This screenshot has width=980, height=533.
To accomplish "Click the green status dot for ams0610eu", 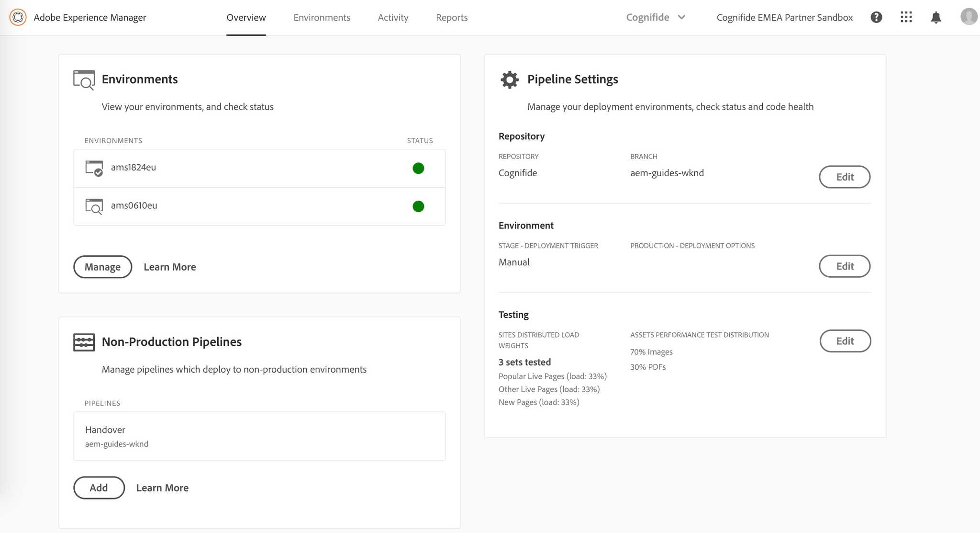I will point(418,206).
